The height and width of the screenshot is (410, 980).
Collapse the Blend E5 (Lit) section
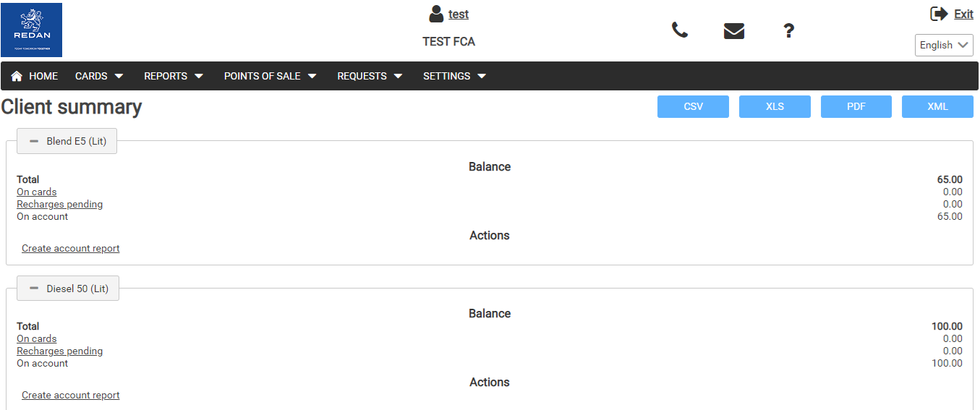(67, 141)
